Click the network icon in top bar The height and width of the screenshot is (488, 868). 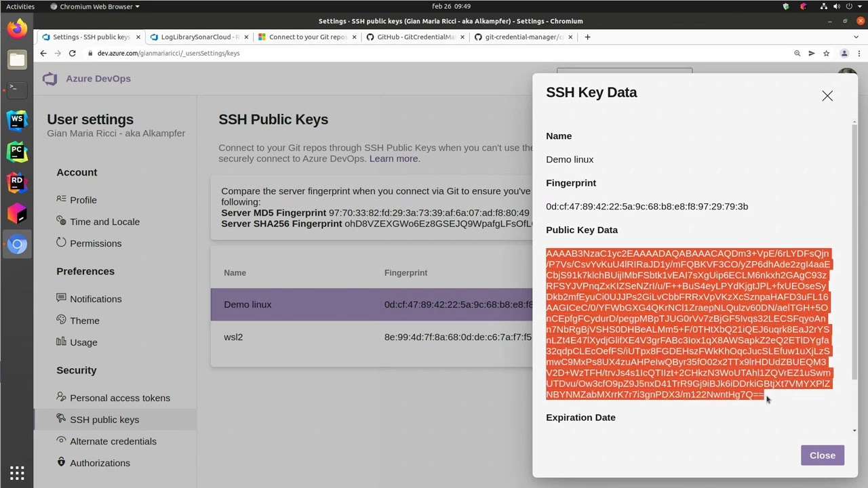823,6
